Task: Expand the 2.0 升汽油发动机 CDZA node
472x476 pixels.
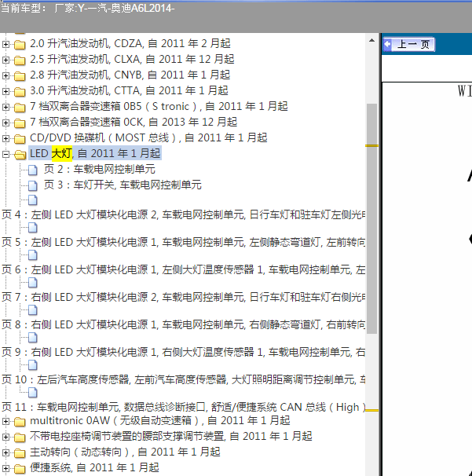Action: [x=5, y=44]
